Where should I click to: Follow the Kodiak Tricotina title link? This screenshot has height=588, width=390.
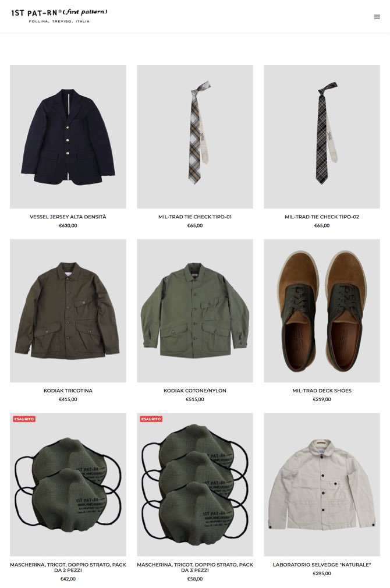click(x=68, y=391)
